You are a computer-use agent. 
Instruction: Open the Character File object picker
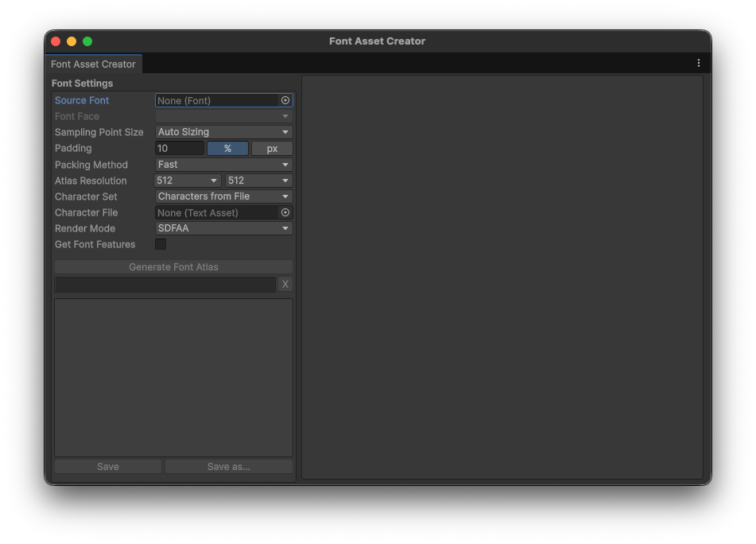point(285,212)
